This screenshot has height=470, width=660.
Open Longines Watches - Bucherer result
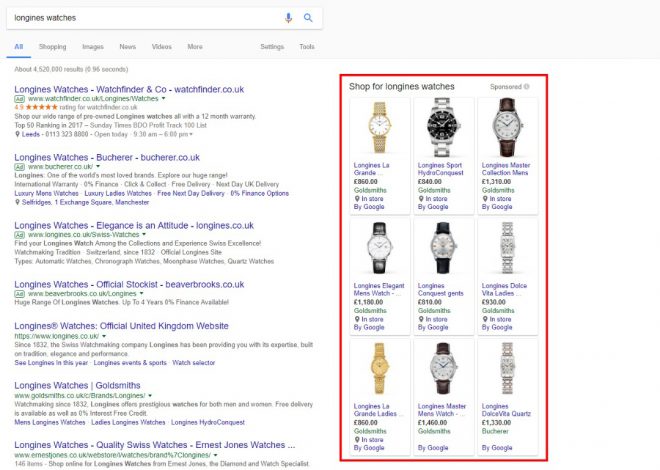pos(107,157)
